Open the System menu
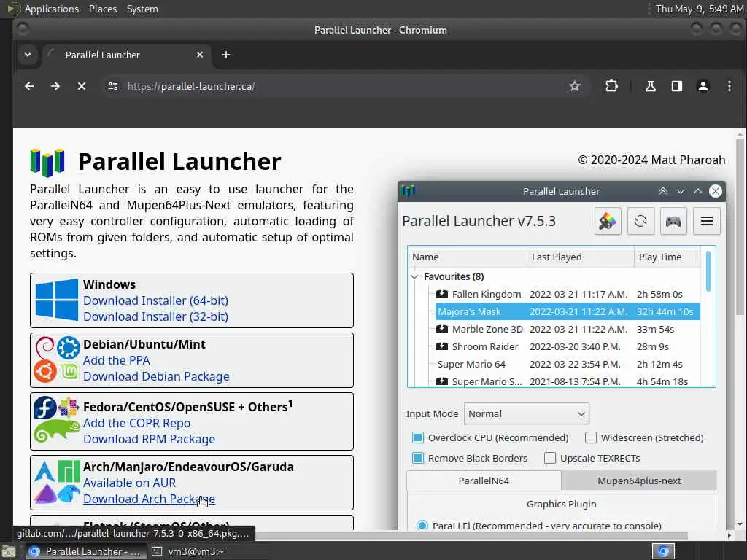 [142, 9]
